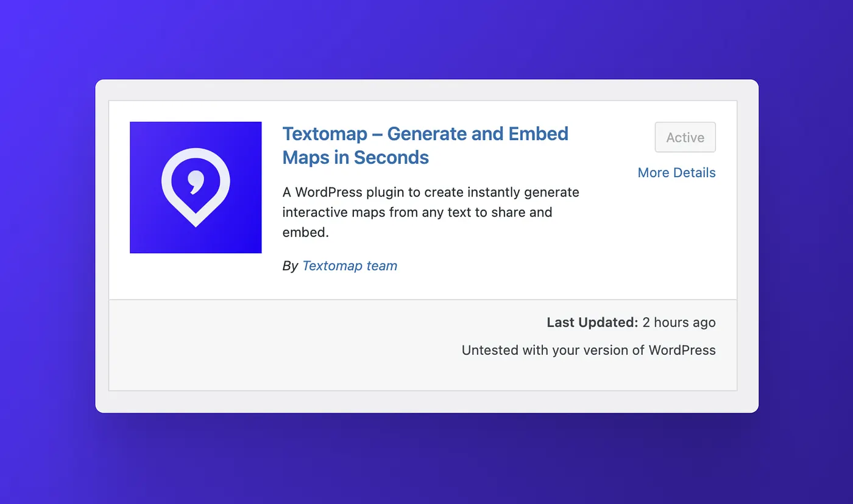Click the Textomap plugin logo thumbnail
Image resolution: width=853 pixels, height=504 pixels.
196,187
